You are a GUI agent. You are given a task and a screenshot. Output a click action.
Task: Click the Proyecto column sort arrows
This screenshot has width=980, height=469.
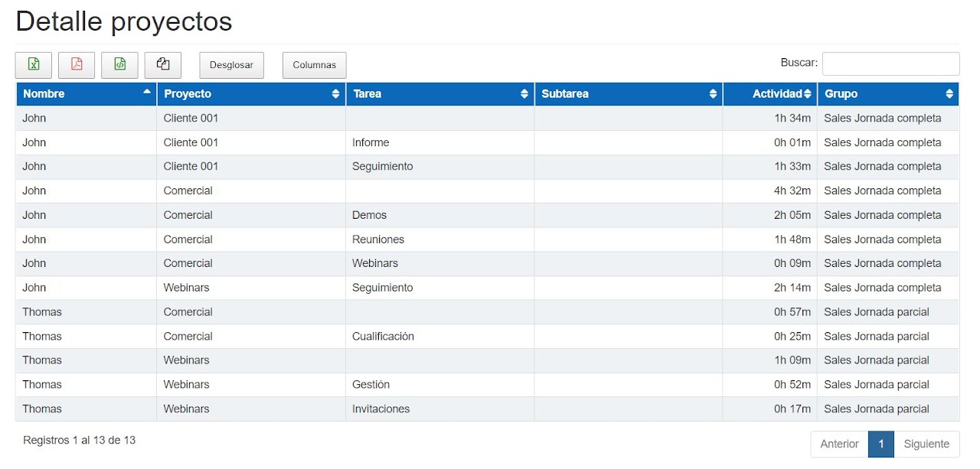click(335, 94)
